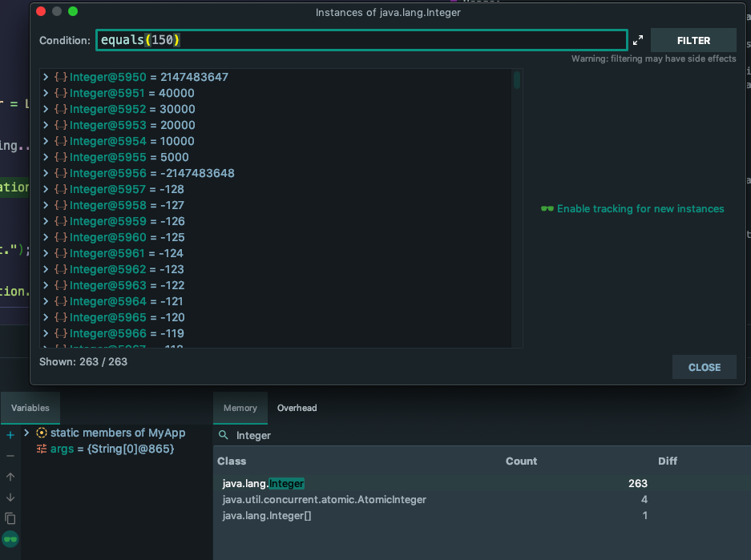
Task: Toggle the show watches glasses icon
Action: [x=10, y=539]
